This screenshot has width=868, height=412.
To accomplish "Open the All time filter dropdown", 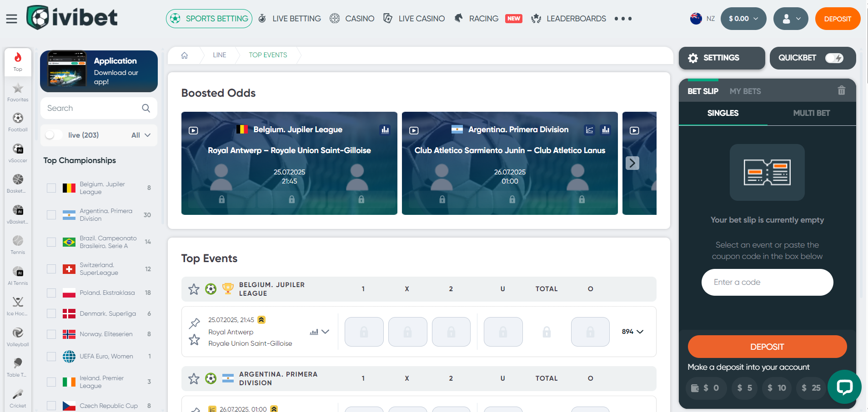I will tap(141, 135).
